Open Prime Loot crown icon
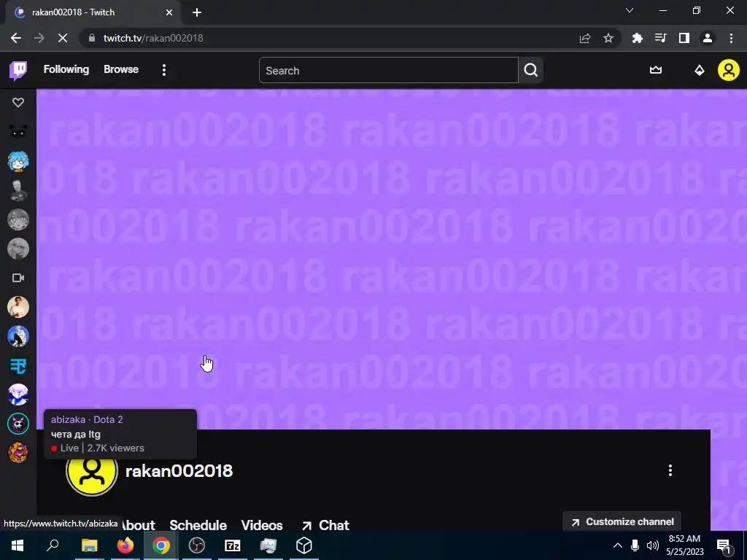The height and width of the screenshot is (560, 747). pos(656,70)
